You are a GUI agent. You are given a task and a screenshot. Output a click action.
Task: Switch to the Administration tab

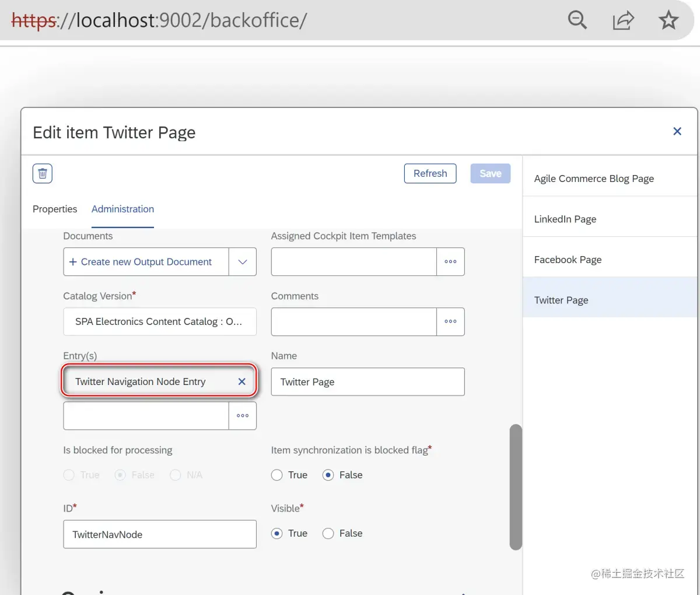[x=123, y=209]
